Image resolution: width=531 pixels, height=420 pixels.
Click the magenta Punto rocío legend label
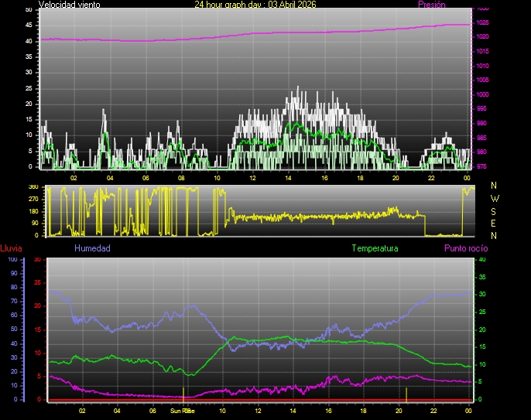click(x=465, y=248)
